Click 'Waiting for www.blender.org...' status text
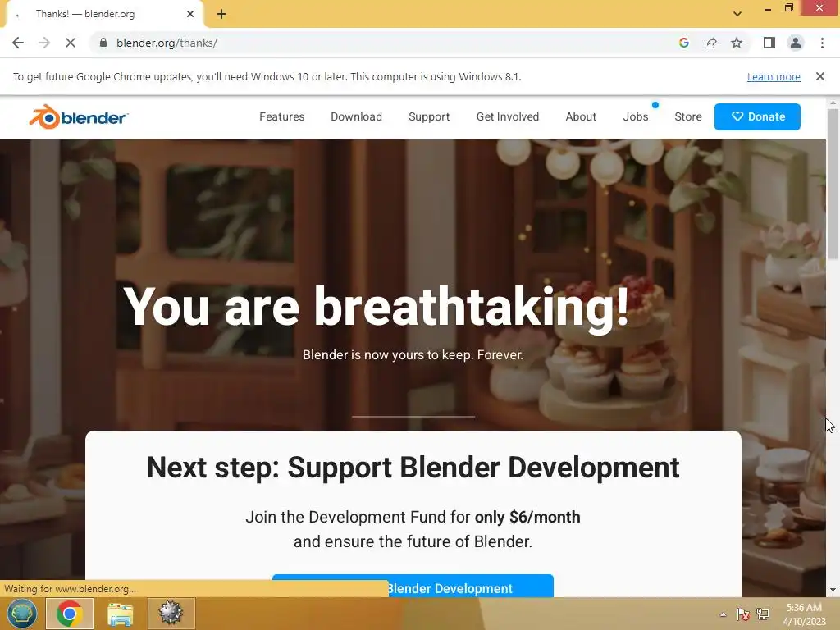 coord(71,589)
